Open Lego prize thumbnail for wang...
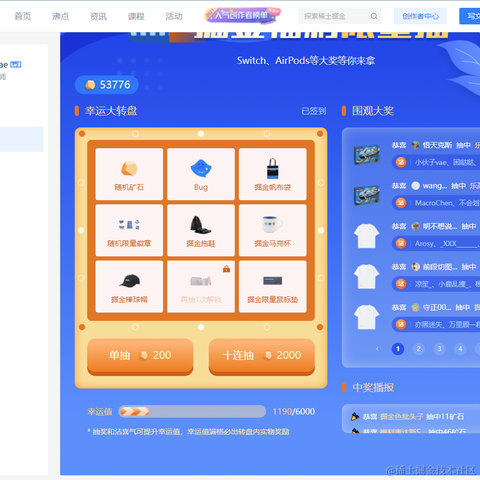This screenshot has height=480, width=480. (x=367, y=195)
